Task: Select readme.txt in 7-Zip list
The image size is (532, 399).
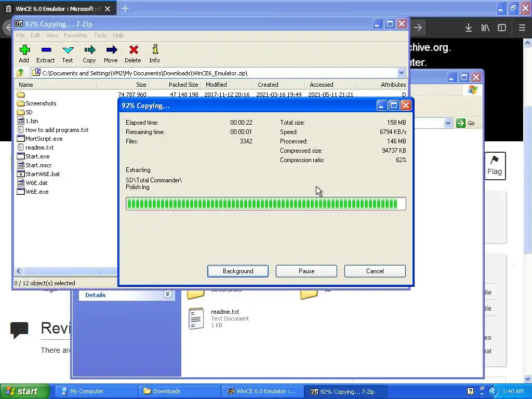Action: 35,147
